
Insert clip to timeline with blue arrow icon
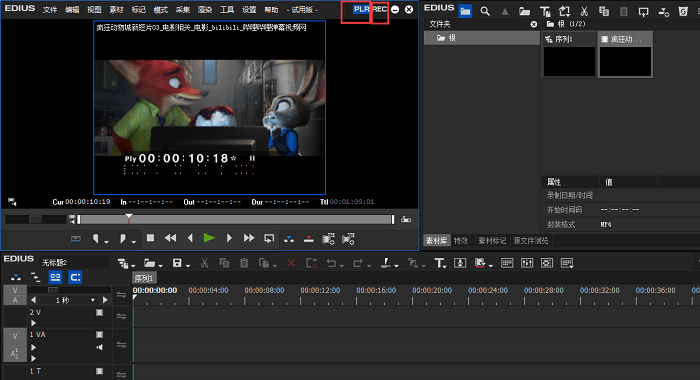click(289, 239)
